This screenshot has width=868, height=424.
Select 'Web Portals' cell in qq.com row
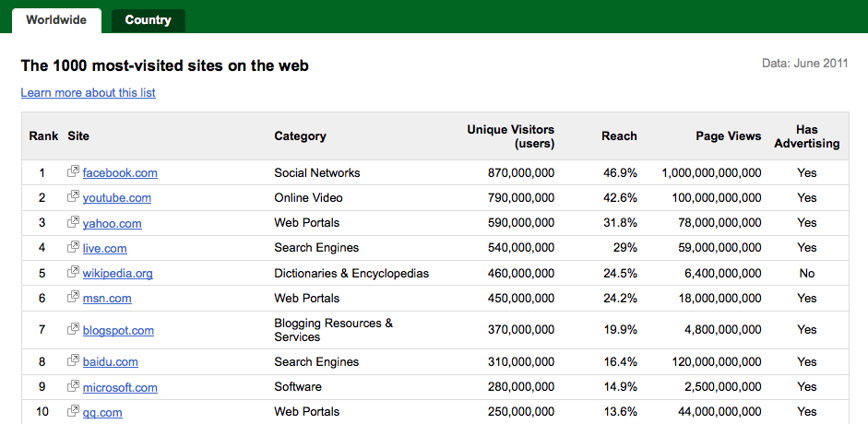pyautogui.click(x=307, y=412)
